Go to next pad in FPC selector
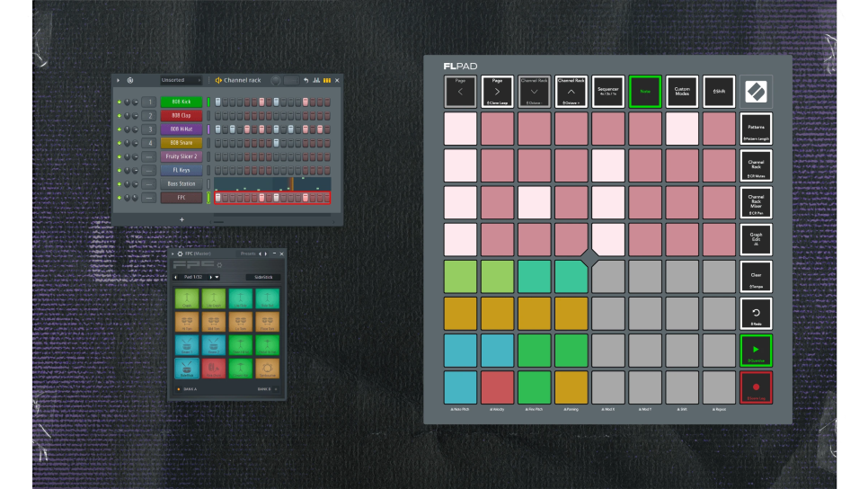The width and height of the screenshot is (868, 489). (x=211, y=277)
